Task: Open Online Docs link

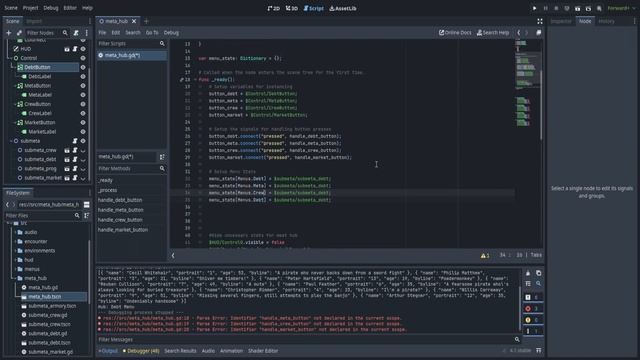Action: click(x=455, y=33)
